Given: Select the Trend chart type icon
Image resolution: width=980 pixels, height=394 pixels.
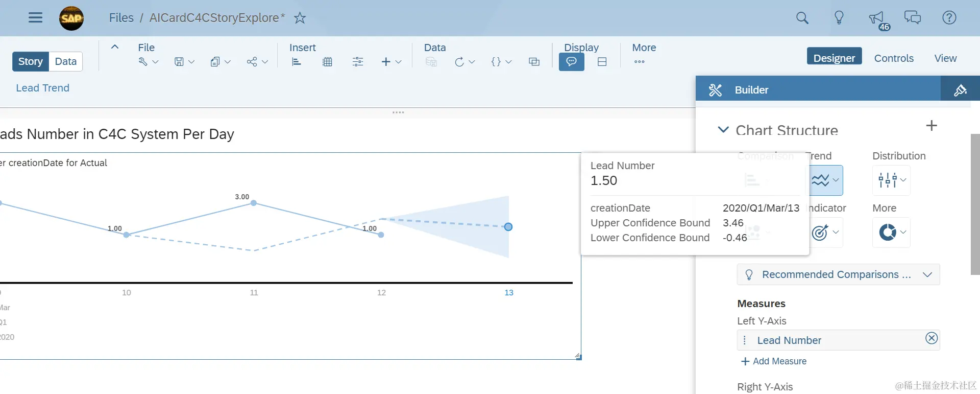Looking at the screenshot, I should click(820, 180).
